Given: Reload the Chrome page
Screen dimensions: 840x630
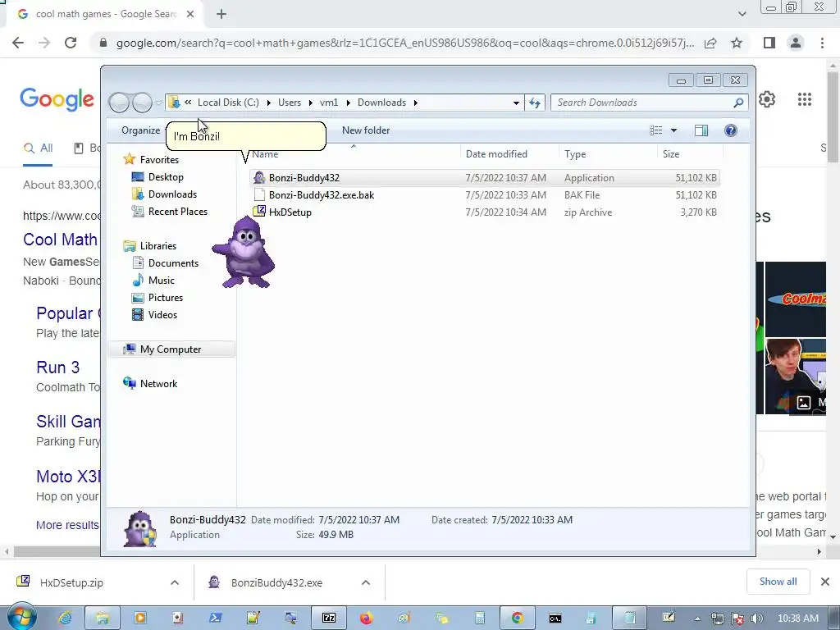Looking at the screenshot, I should pyautogui.click(x=71, y=43).
